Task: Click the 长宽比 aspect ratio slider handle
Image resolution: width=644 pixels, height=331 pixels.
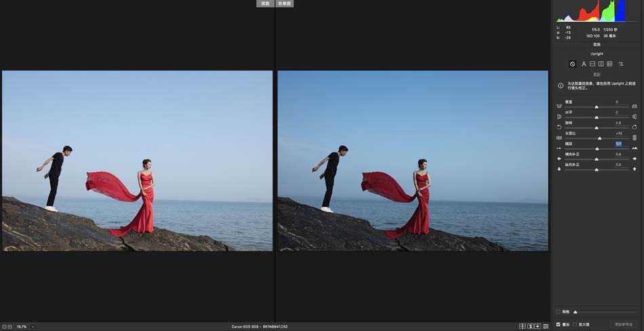Action: point(599,138)
